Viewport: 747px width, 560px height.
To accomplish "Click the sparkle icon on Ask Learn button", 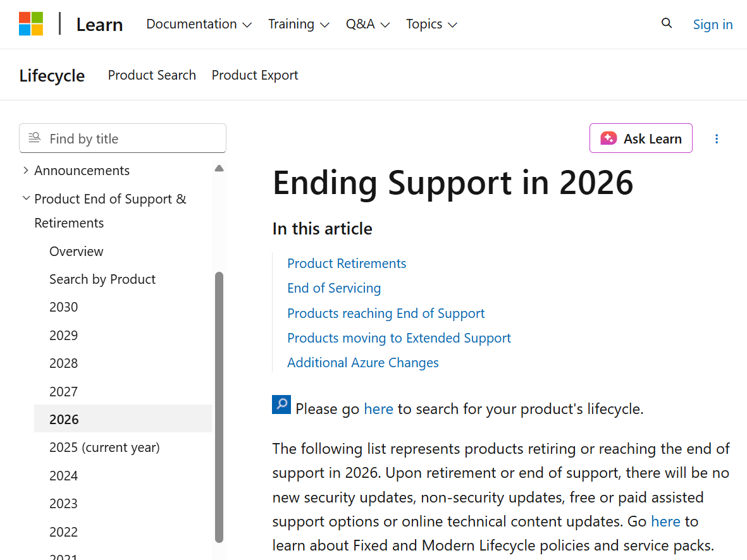I will (x=609, y=138).
